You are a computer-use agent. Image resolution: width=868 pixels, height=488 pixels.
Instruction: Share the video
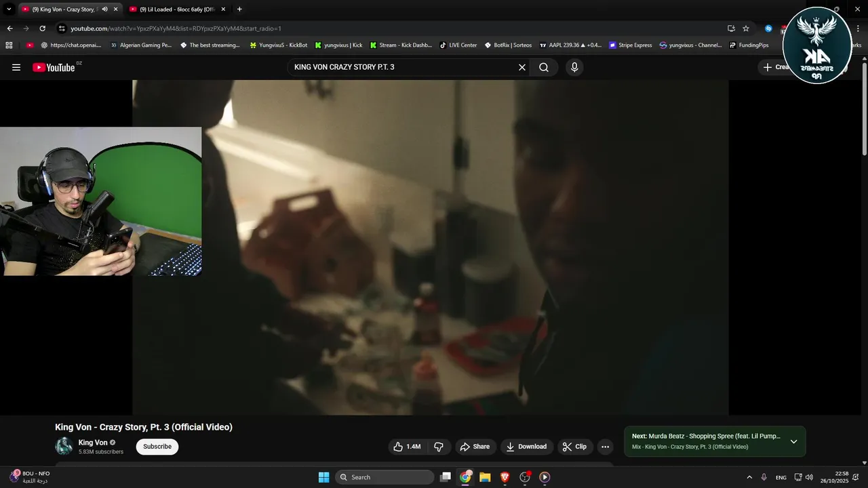[475, 447]
